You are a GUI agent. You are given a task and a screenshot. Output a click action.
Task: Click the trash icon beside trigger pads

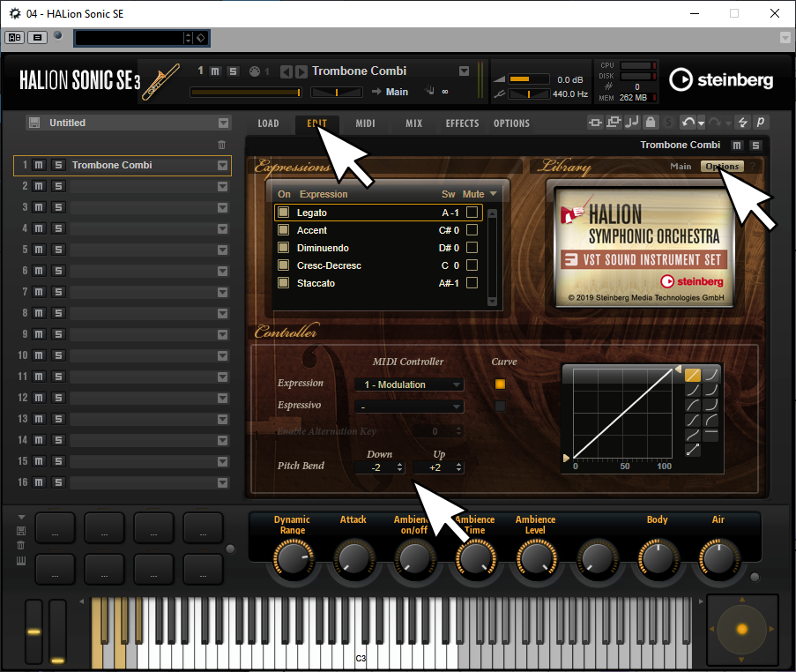point(21,546)
